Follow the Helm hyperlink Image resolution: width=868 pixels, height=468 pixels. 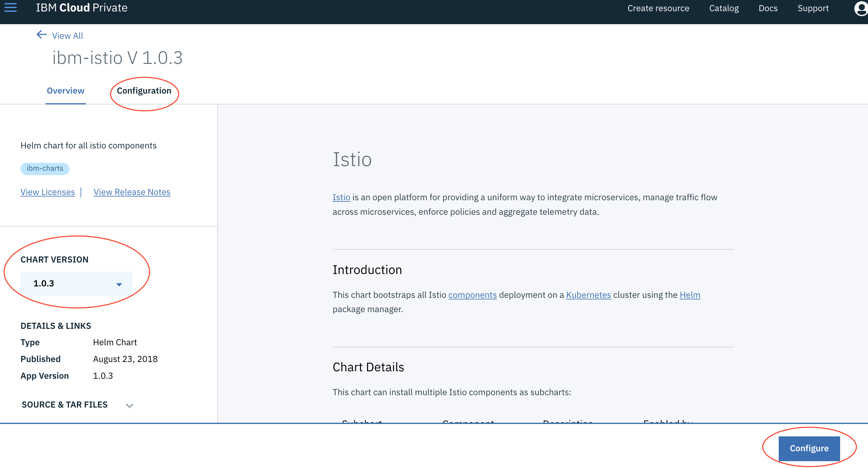(x=690, y=295)
